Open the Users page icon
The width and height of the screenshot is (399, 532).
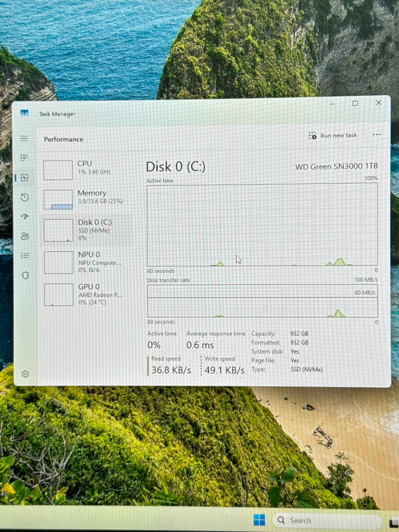click(x=25, y=236)
